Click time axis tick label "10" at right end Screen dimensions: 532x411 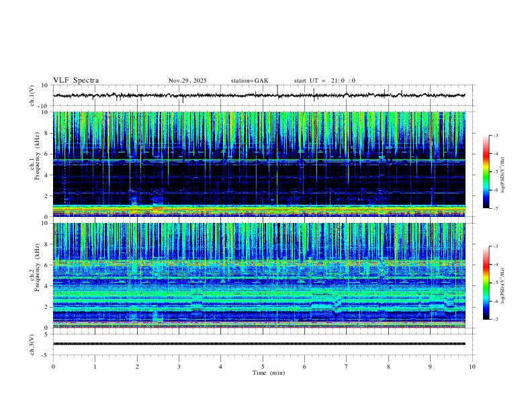coord(472,367)
